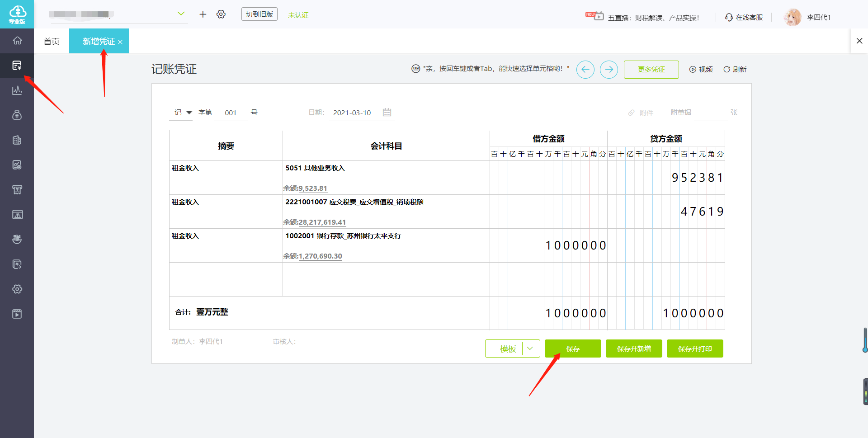
Task: Go to next voucher arrow
Action: (609, 70)
